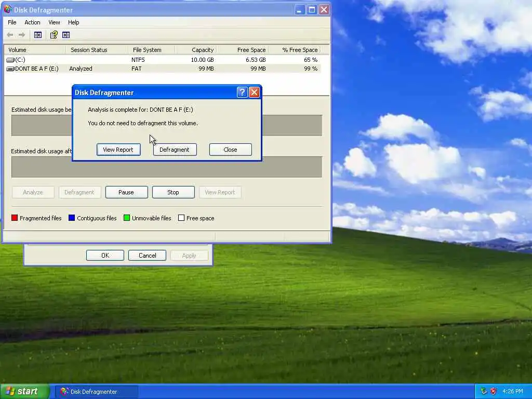Screen dimensions: 532x399
Task: Click OK in the background properties window
Action: tap(105, 256)
